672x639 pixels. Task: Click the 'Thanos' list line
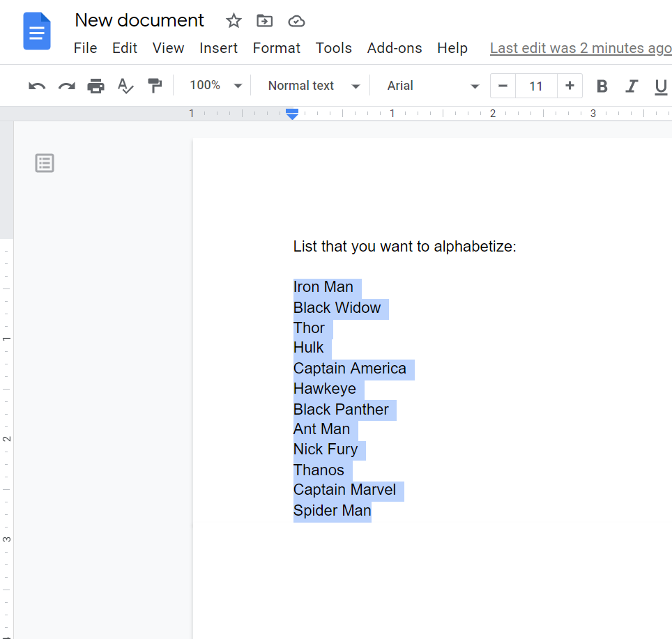coord(319,470)
